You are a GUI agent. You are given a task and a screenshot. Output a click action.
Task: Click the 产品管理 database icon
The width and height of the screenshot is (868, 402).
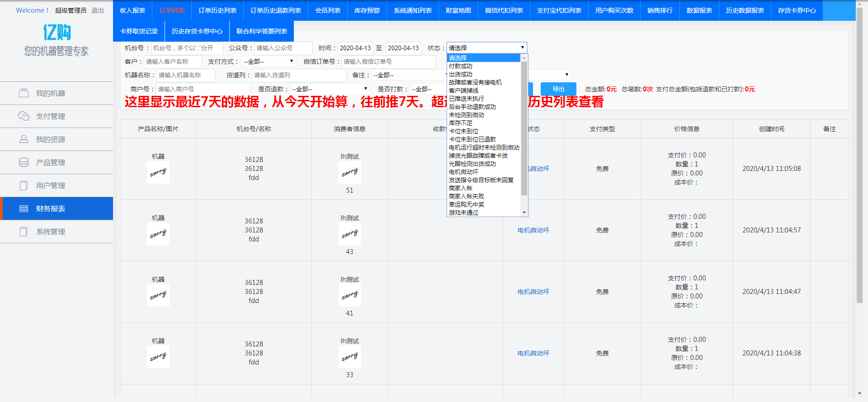coord(24,162)
